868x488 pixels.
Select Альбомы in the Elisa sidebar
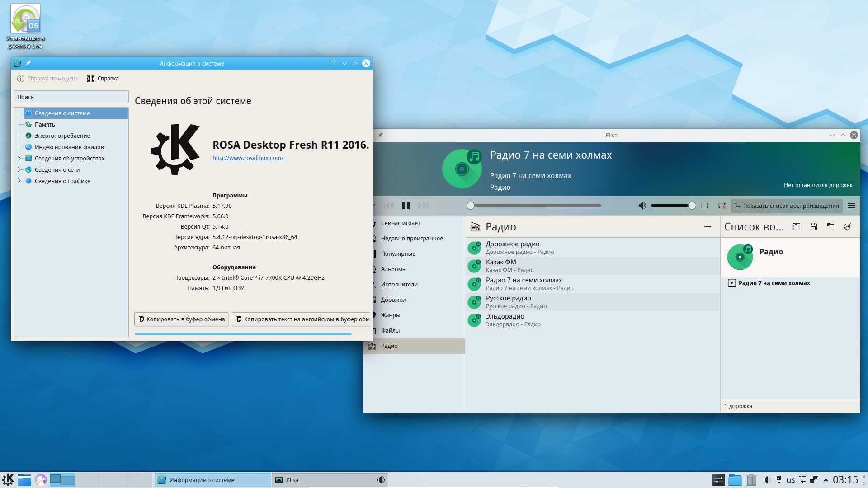click(393, 269)
